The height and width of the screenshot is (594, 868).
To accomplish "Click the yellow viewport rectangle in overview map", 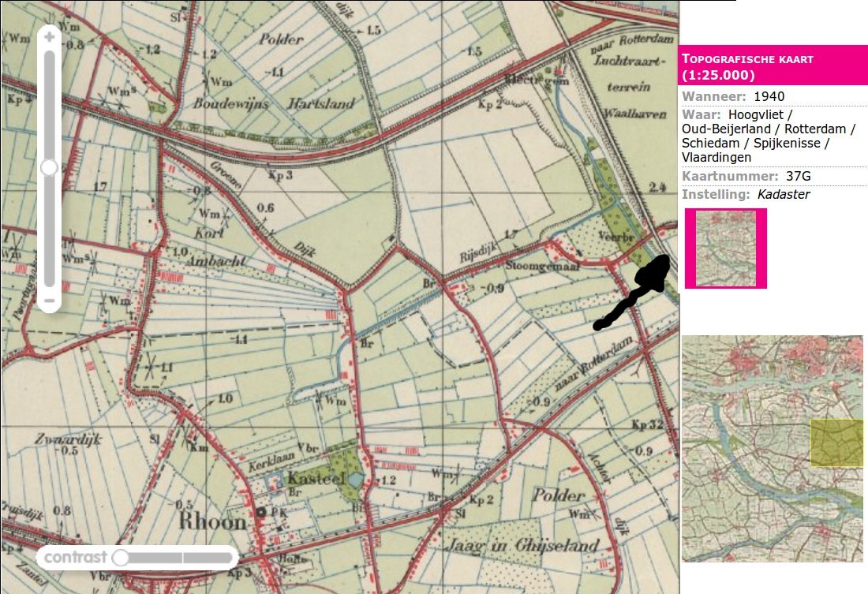I will [x=836, y=442].
